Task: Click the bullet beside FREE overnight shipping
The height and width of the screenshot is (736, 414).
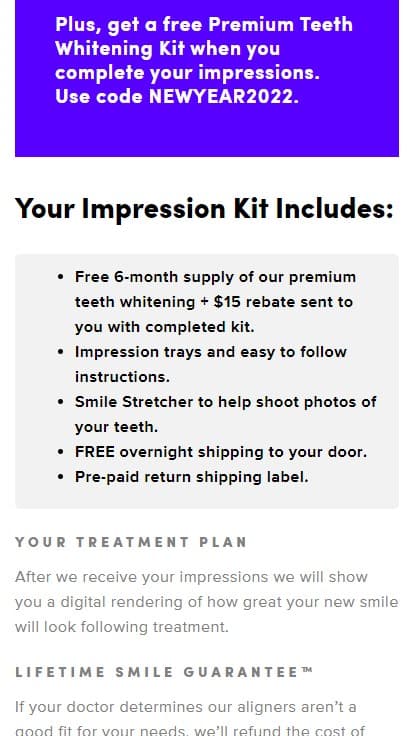Action: (60, 452)
